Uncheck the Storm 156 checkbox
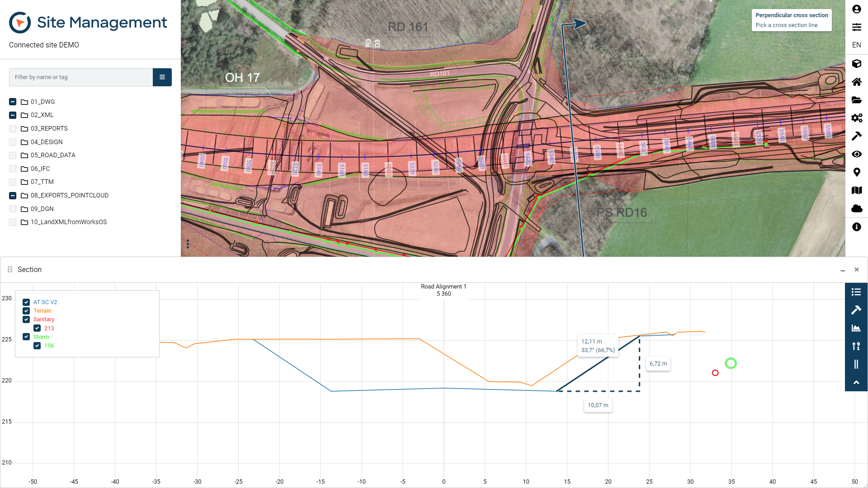The width and height of the screenshot is (868, 488). 37,346
